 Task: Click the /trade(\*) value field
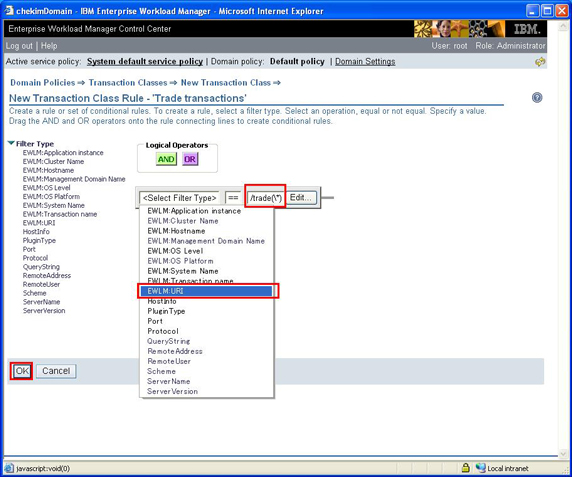tap(265, 198)
